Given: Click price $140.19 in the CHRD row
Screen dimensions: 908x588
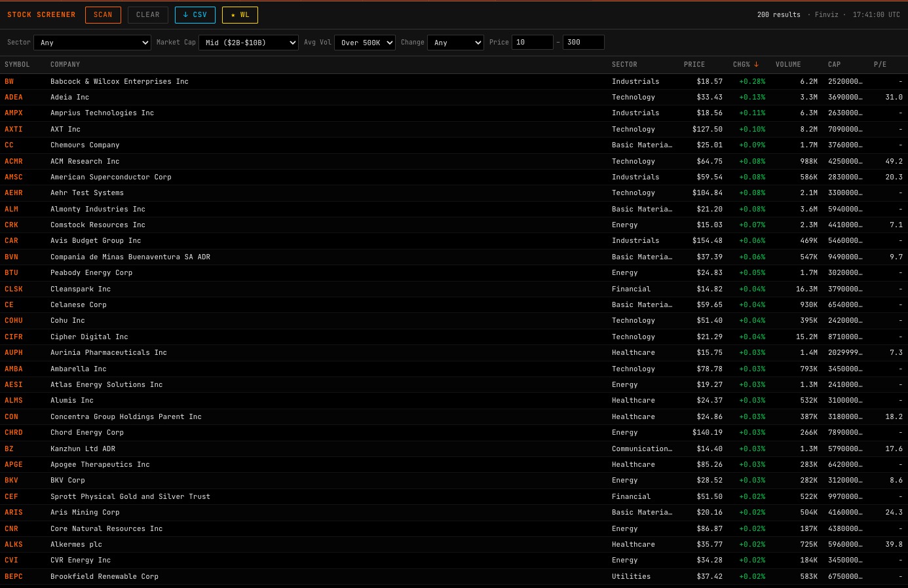Looking at the screenshot, I should 708,433.
